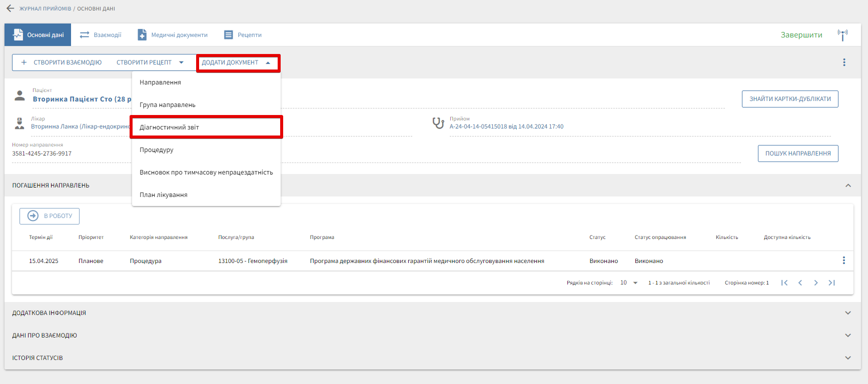Viewport: 868px width, 384px height.
Task: Go to the previous table page
Action: [800, 283]
